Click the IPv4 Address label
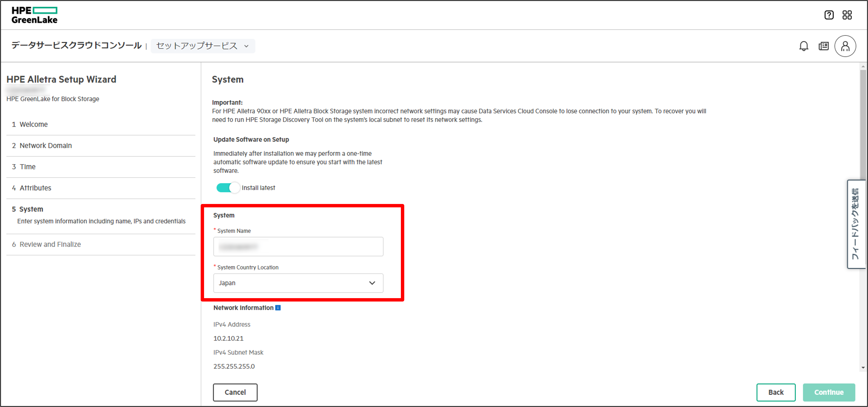This screenshot has width=868, height=407. 232,324
